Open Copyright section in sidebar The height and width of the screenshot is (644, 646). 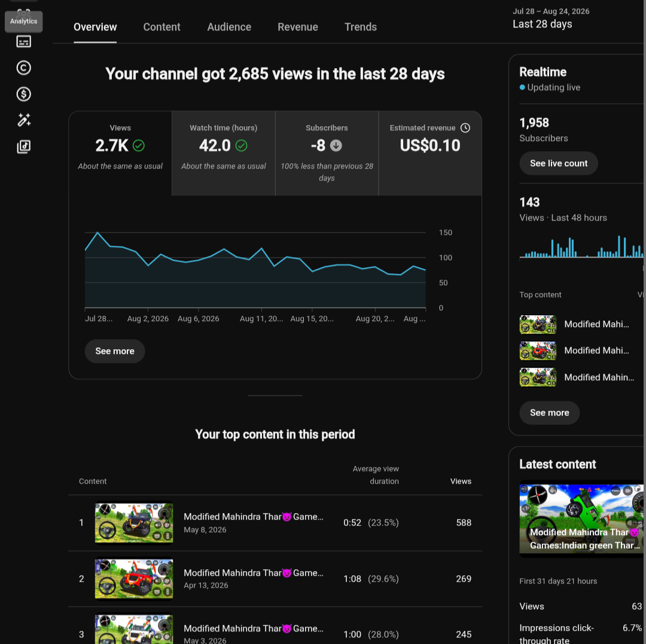pos(23,68)
